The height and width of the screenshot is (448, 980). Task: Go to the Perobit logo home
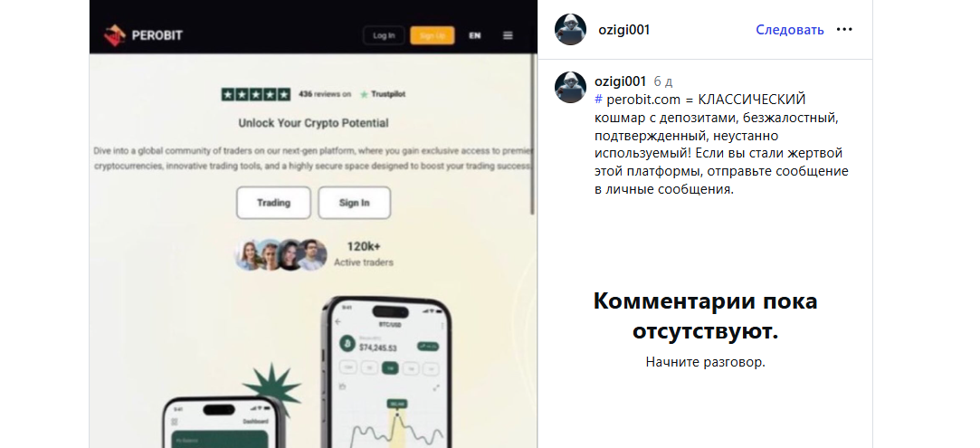point(143,35)
